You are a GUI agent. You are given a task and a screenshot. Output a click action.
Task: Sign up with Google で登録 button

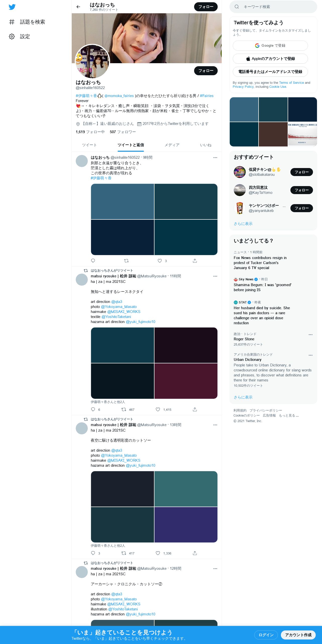coord(270,46)
